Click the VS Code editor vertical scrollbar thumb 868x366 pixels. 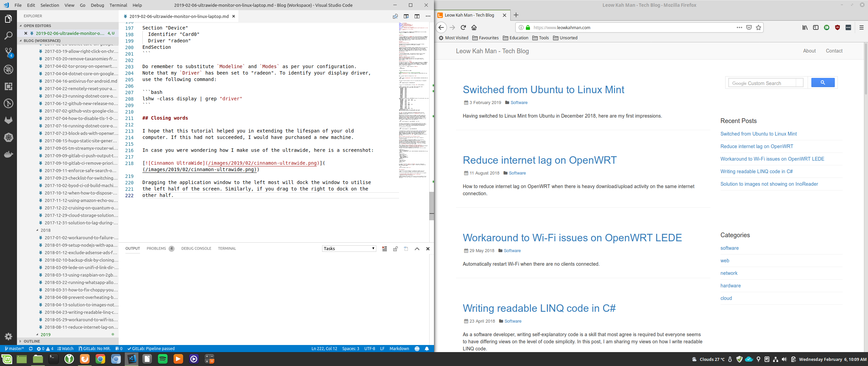pos(432,206)
